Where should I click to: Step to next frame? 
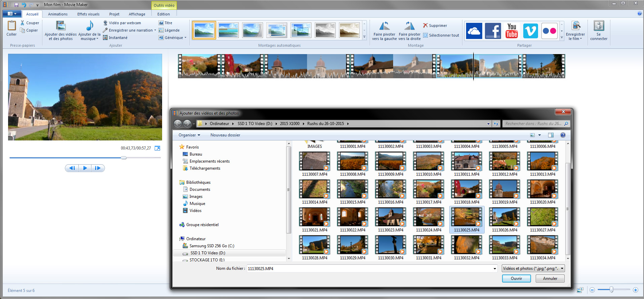[x=98, y=168]
